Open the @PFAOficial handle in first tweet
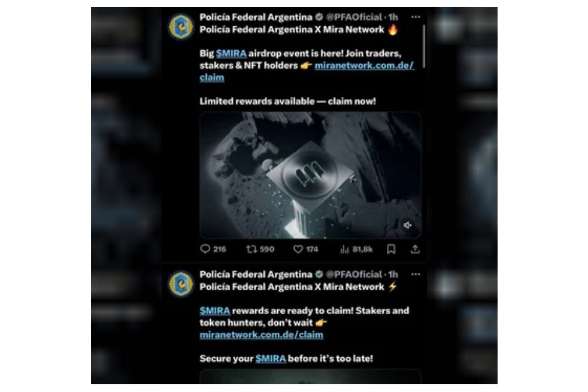Image resolution: width=588 pixels, height=392 pixels. pos(354,17)
